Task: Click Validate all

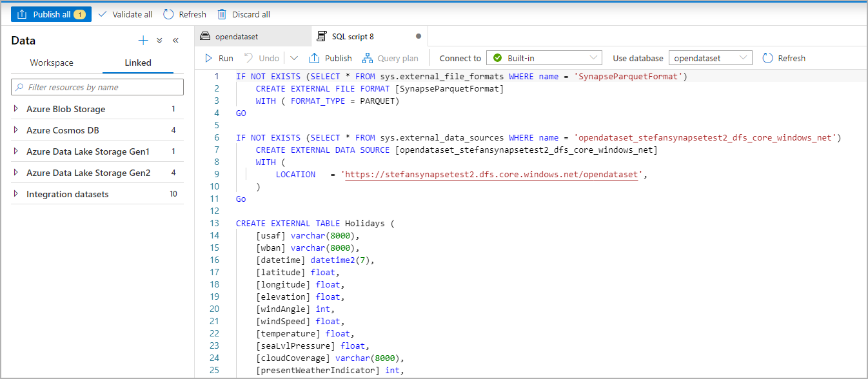Action: coord(126,14)
